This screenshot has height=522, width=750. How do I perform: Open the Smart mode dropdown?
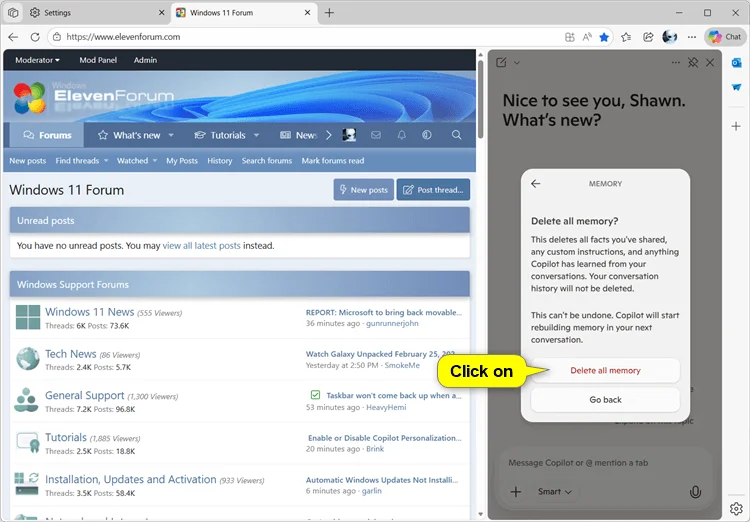pyautogui.click(x=554, y=491)
